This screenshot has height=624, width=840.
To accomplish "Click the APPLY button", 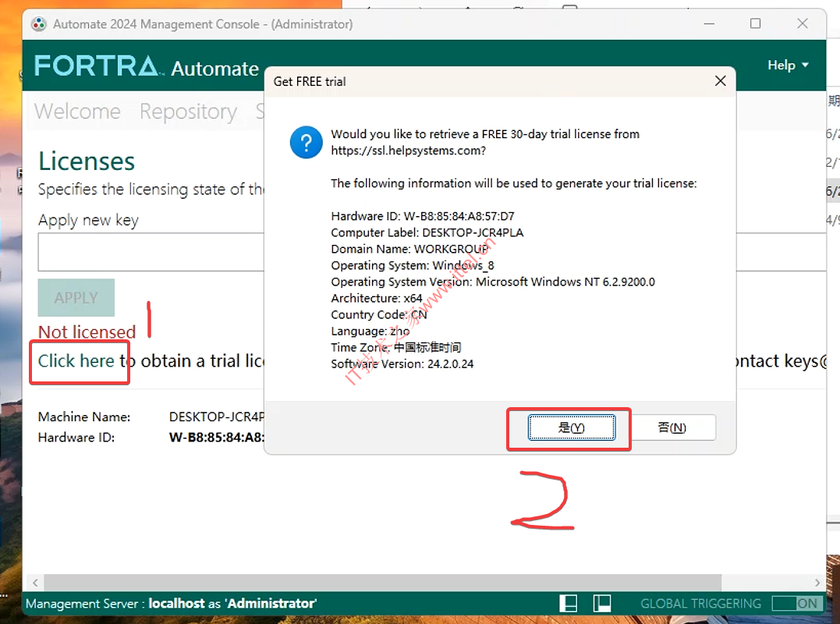I will point(76,297).
